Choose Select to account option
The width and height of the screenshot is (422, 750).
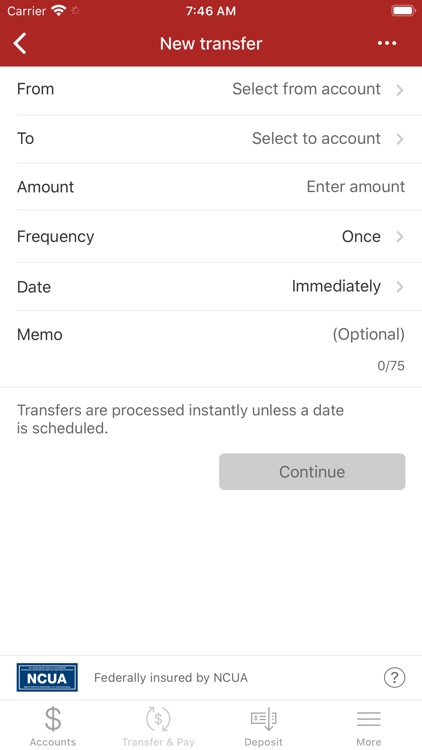pos(316,138)
